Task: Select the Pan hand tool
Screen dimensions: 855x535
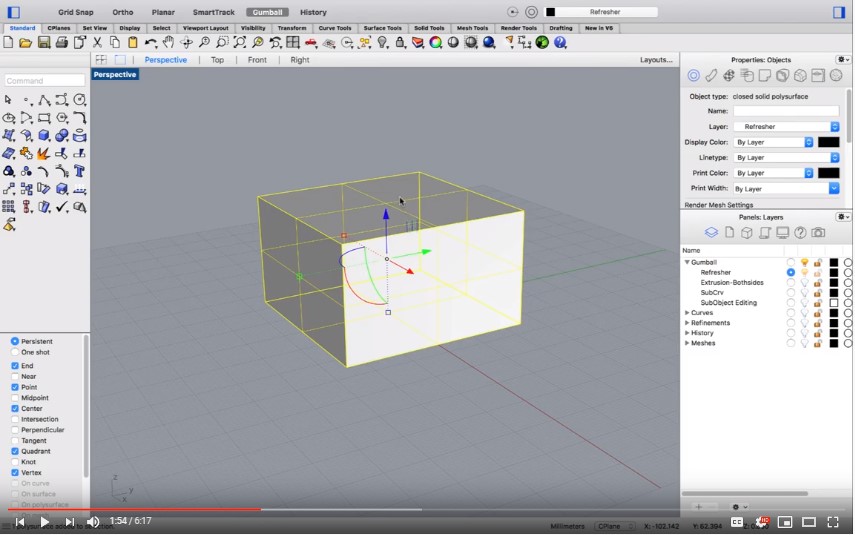Action: tap(168, 43)
